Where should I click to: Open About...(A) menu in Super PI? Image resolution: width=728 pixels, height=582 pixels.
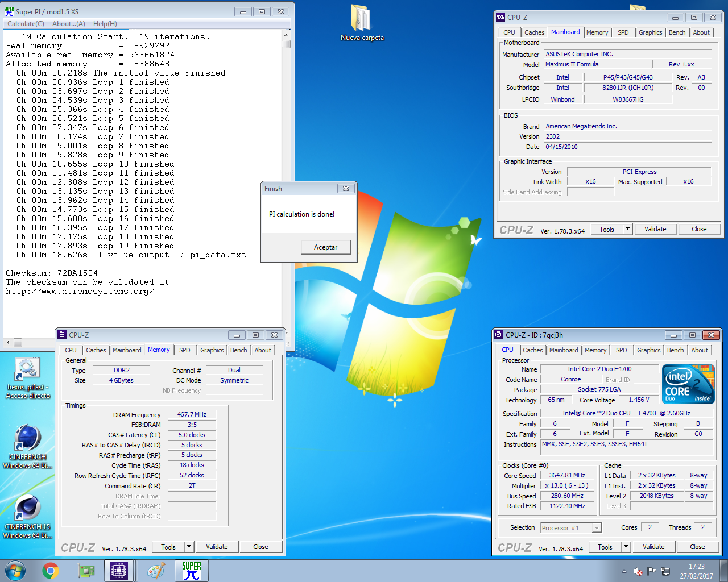click(69, 24)
